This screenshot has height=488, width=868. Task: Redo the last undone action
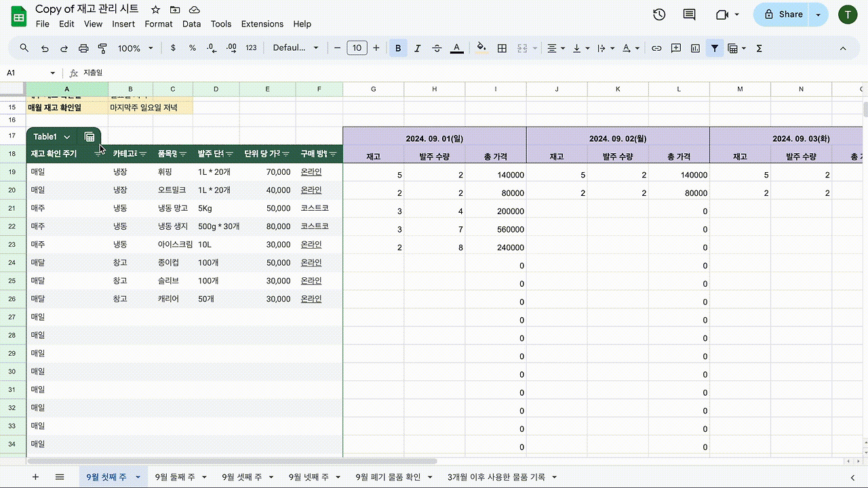(64, 48)
